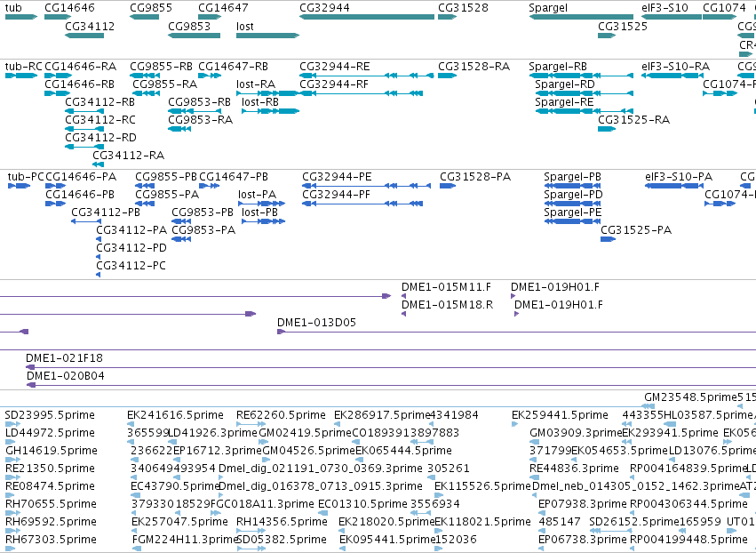
Task: Click the DME1-015M11.F BAC end label
Action: click(447, 287)
